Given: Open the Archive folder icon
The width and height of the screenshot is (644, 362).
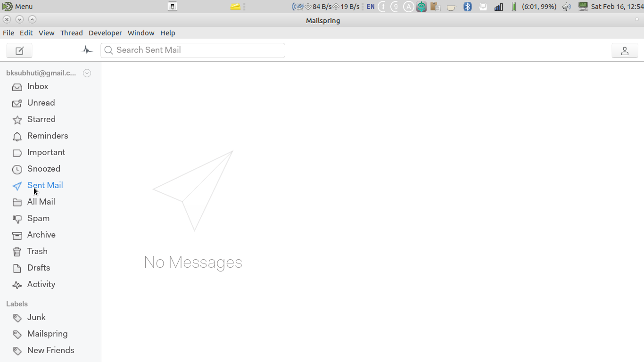Looking at the screenshot, I should [x=17, y=235].
